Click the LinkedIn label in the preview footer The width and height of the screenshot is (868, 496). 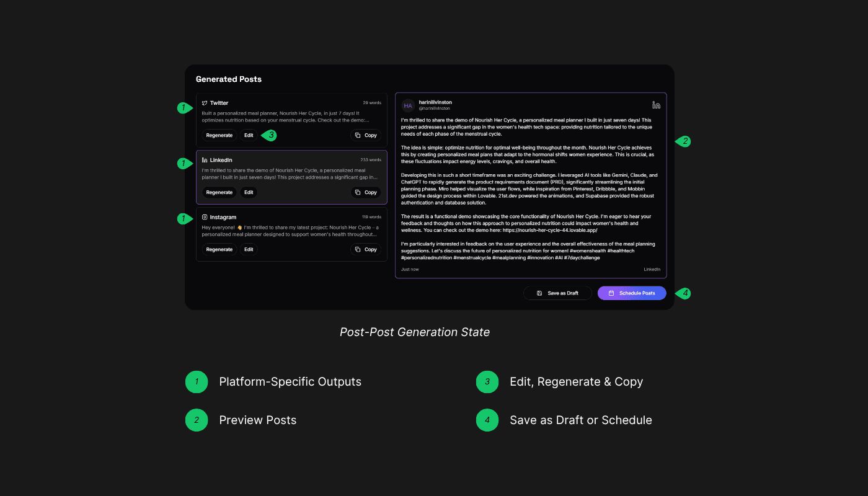652,270
